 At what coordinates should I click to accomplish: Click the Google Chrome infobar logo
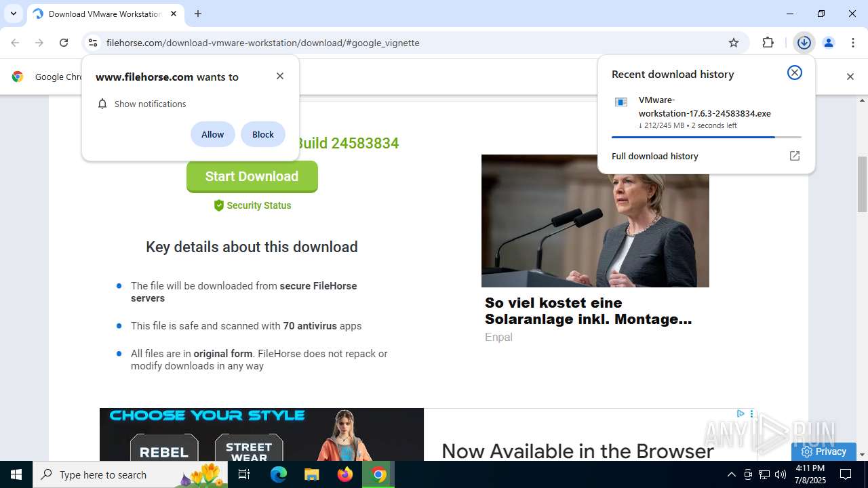click(x=18, y=77)
